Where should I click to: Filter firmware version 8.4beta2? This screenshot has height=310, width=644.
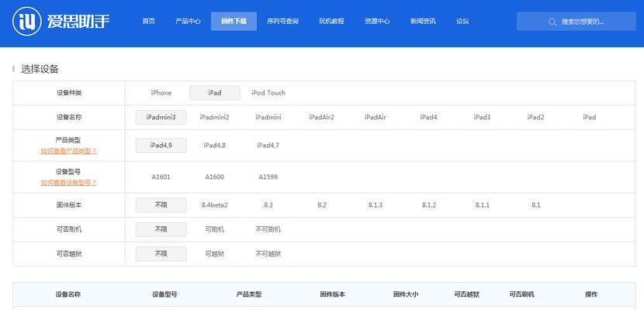[214, 205]
